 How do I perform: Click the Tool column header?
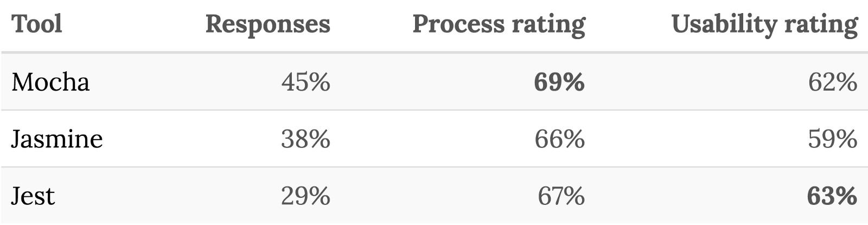[37, 24]
